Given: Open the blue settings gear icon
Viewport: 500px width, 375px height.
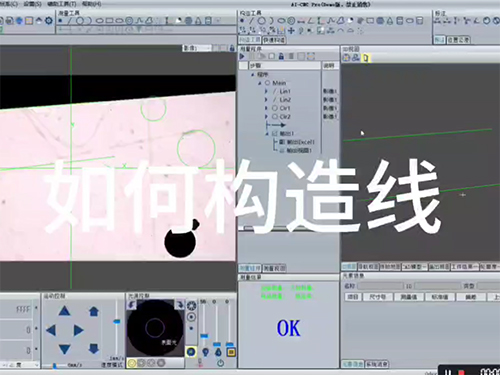Looking at the screenshot, I should point(49,21).
